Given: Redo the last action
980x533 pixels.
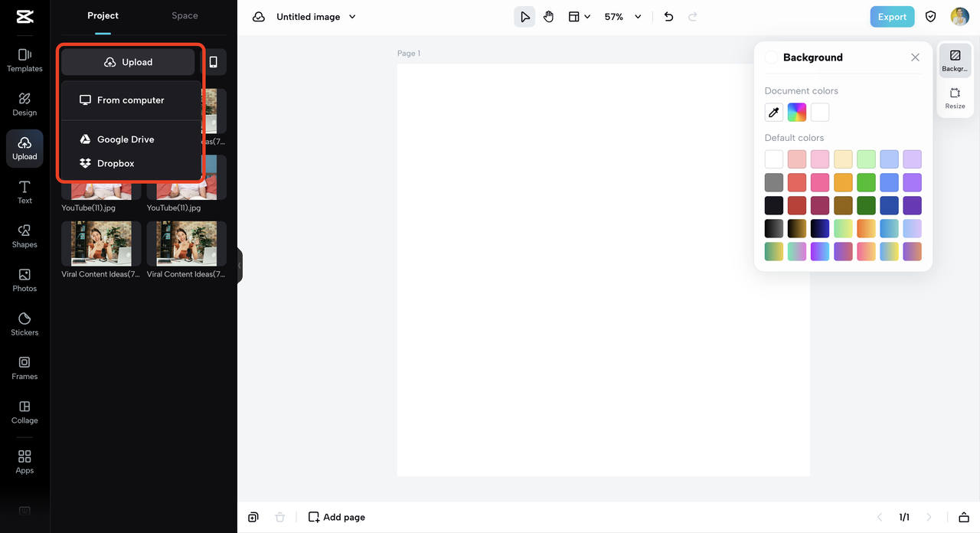Looking at the screenshot, I should coord(693,17).
